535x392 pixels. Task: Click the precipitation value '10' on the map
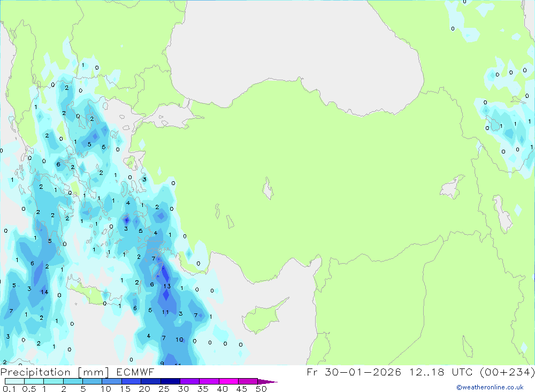point(179,340)
